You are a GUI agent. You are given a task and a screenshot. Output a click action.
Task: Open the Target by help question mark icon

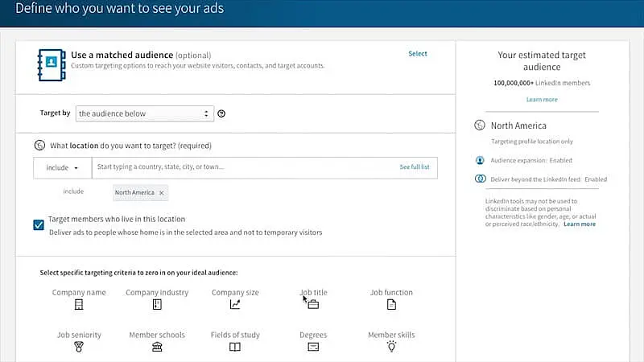221,113
